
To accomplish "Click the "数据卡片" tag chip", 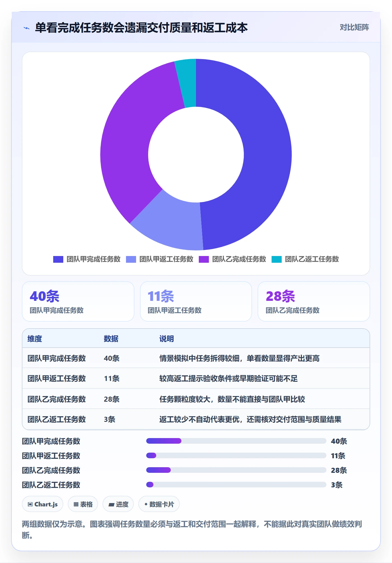I will point(159,504).
